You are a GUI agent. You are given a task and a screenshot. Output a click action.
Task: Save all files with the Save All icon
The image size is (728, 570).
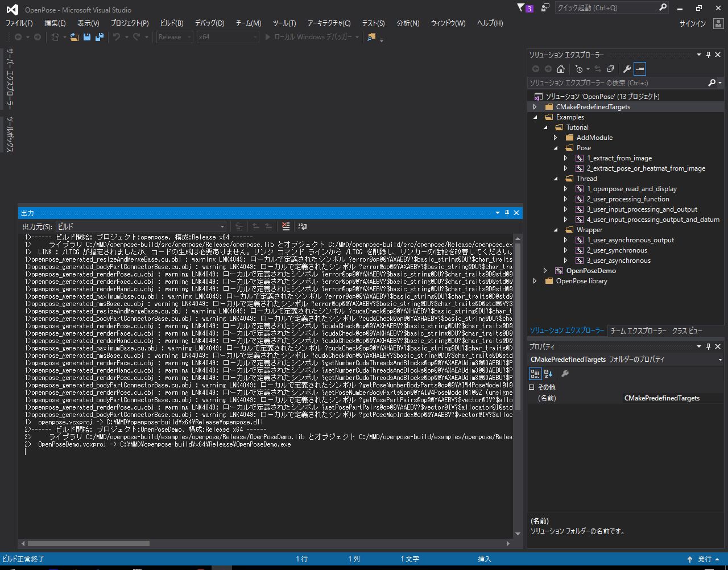click(98, 37)
